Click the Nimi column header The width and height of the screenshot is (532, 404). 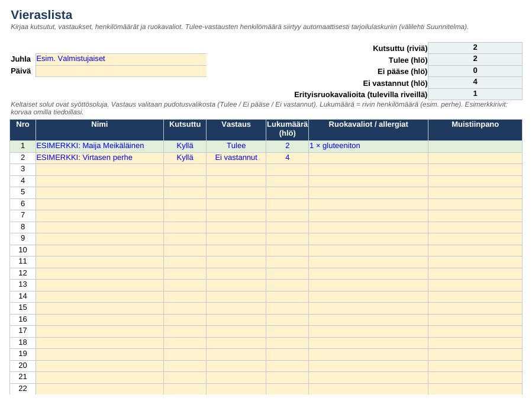click(x=99, y=130)
